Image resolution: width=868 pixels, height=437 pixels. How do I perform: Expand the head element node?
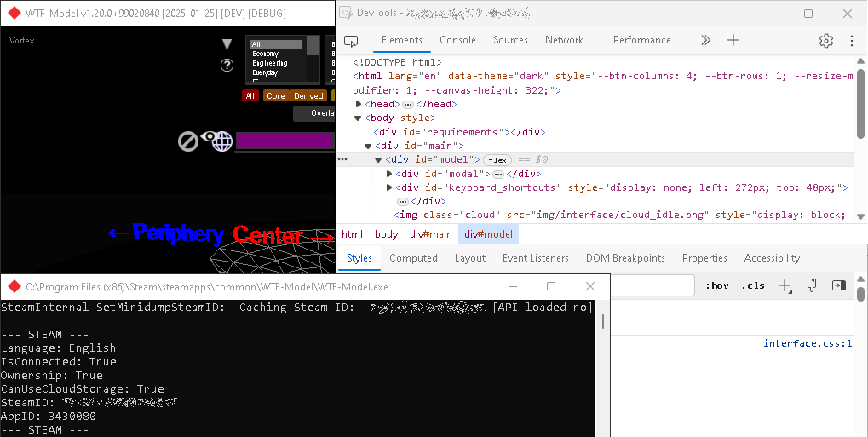(x=359, y=104)
